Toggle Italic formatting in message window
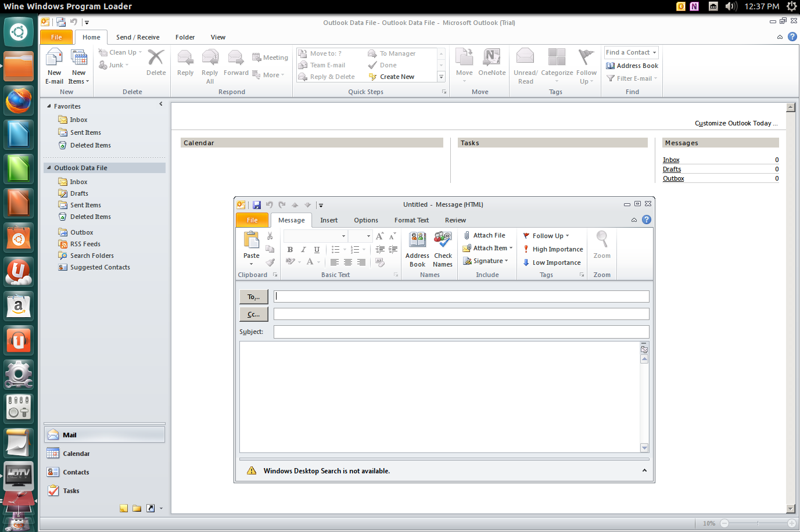Screen dimensions: 800x532 tap(303, 250)
